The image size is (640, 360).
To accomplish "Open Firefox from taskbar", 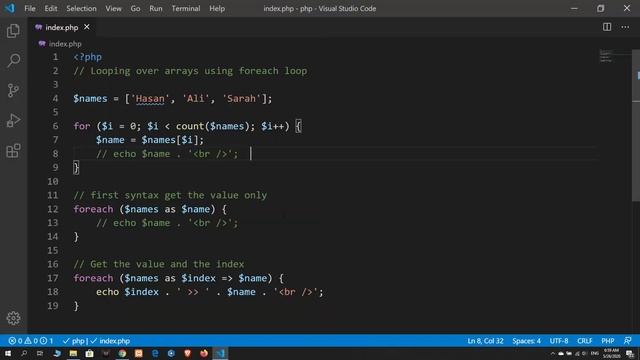I will [x=204, y=353].
